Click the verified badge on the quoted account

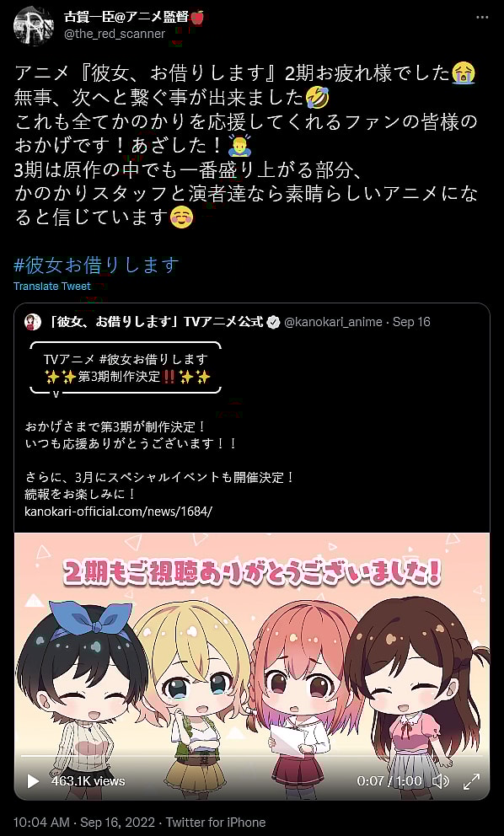coord(273,322)
